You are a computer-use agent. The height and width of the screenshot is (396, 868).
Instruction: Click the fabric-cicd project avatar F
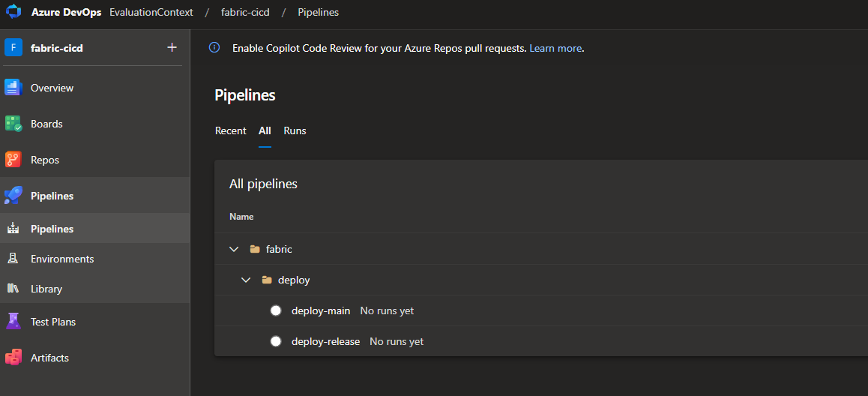[x=13, y=48]
